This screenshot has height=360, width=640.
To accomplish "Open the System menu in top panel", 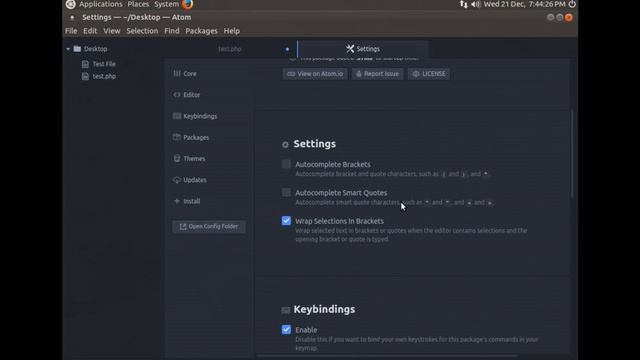I will (x=167, y=4).
